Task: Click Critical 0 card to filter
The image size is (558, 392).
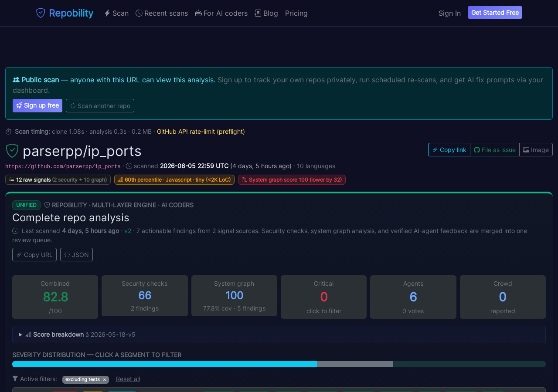Action: 323,297
